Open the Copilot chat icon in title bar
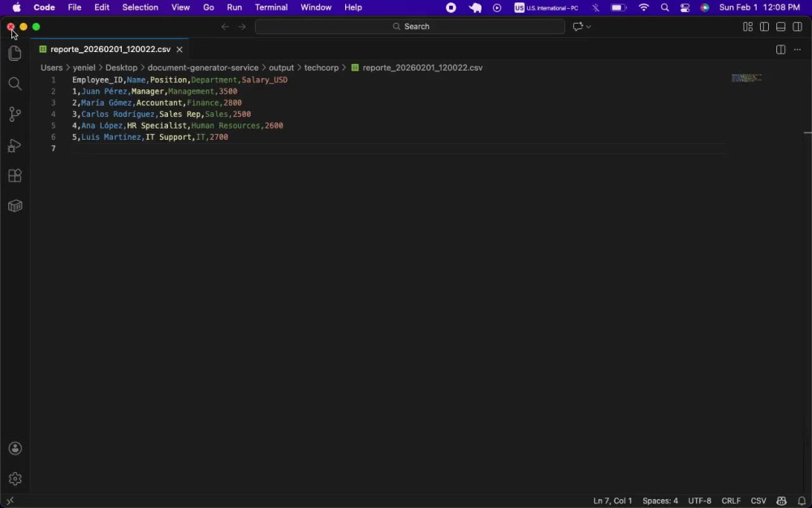812x508 pixels. (577, 27)
